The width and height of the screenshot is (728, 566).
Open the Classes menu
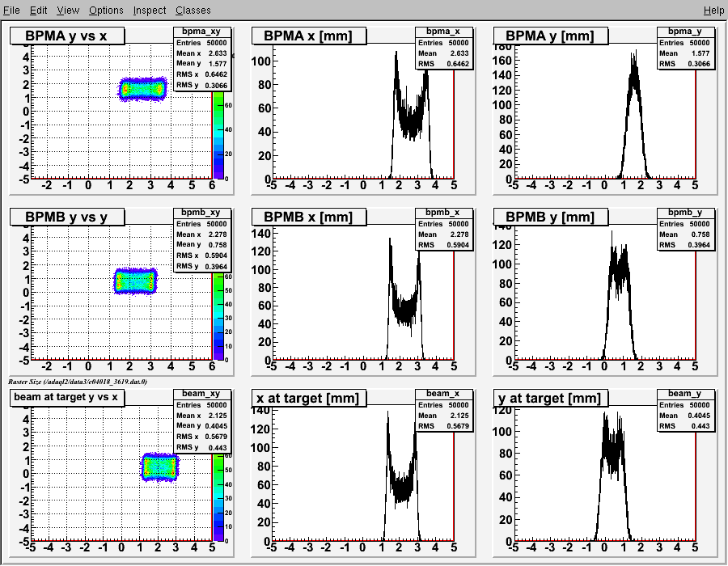click(x=193, y=11)
